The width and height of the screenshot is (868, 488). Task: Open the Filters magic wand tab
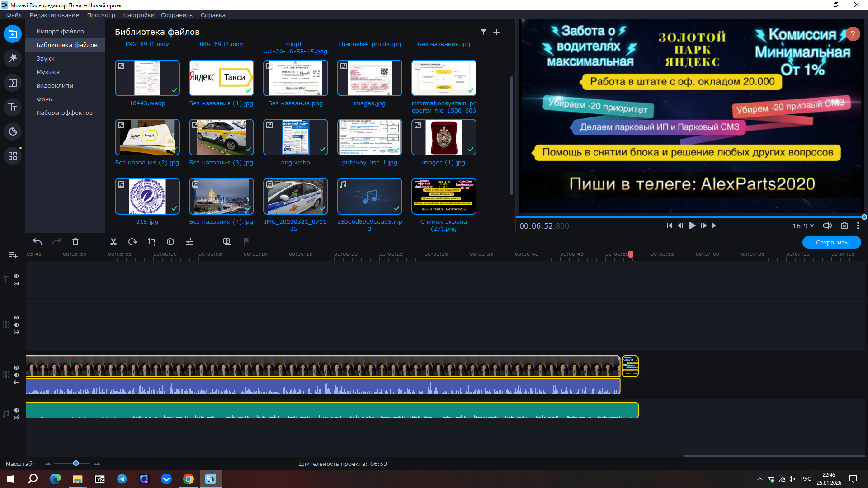pos(13,58)
